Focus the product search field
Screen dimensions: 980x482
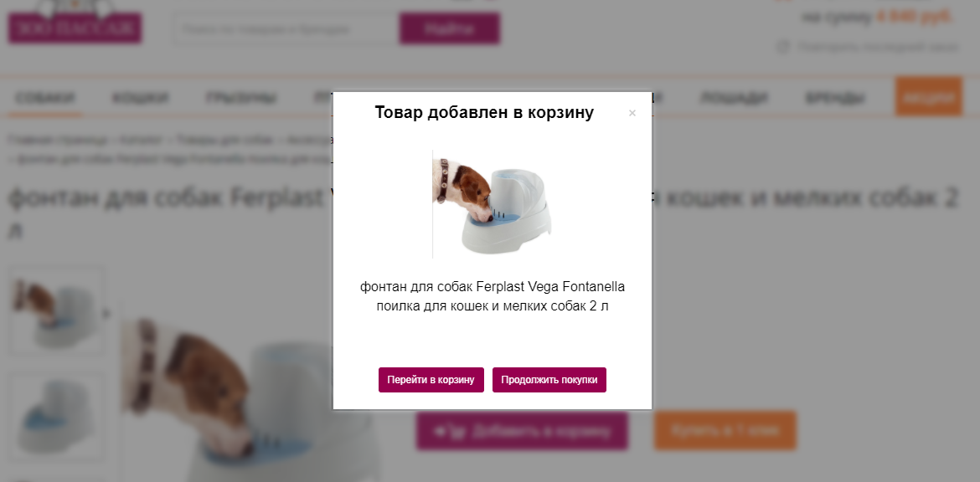286,28
